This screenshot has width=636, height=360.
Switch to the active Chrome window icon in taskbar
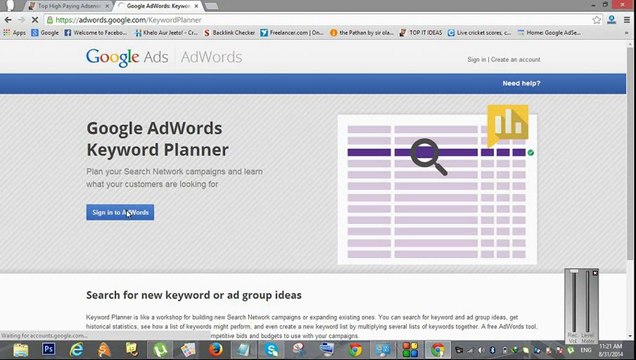438,350
